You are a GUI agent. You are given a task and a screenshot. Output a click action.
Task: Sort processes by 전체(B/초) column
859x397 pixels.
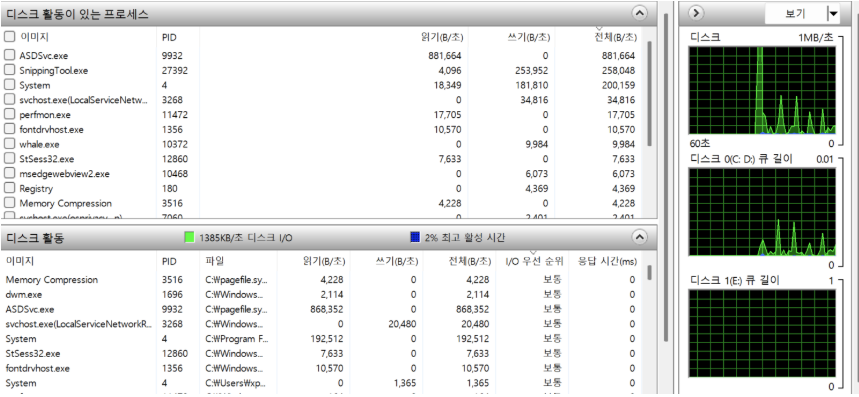coord(616,38)
